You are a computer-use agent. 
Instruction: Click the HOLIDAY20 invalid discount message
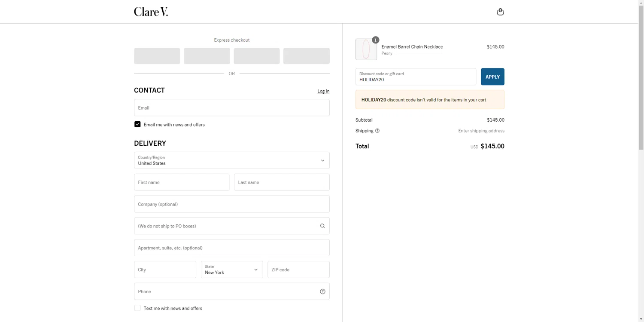430,100
